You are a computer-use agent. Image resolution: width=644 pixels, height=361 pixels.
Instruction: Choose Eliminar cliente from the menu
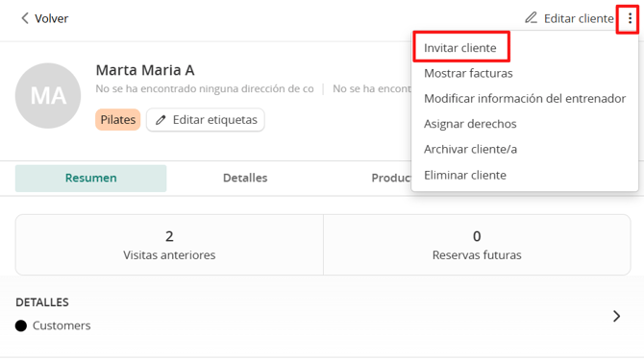(x=465, y=175)
